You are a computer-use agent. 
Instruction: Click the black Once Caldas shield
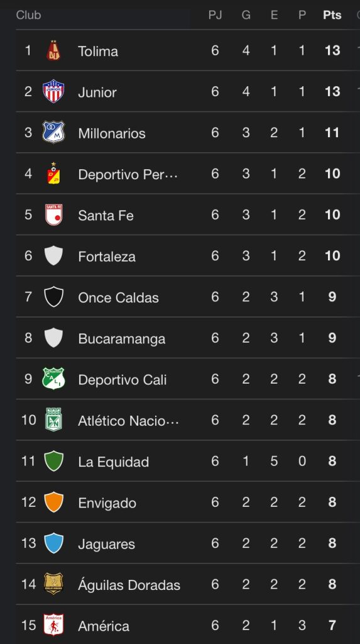[53, 297]
